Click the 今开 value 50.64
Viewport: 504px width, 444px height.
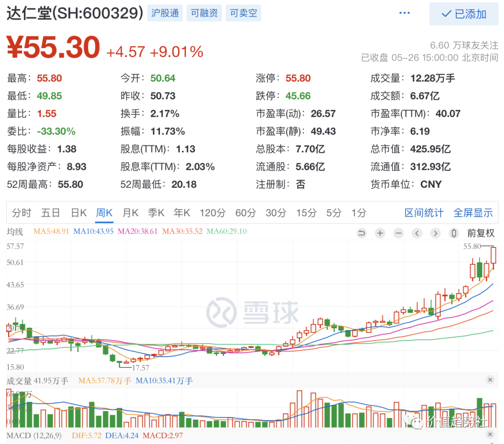[x=163, y=78]
